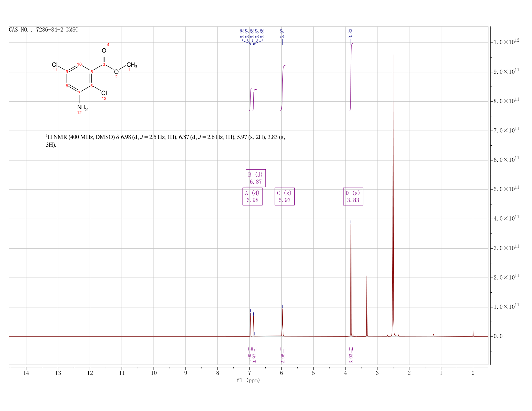This screenshot has height=411, width=532.
Task: Click the NH2 group in the structure
Action: pos(82,108)
